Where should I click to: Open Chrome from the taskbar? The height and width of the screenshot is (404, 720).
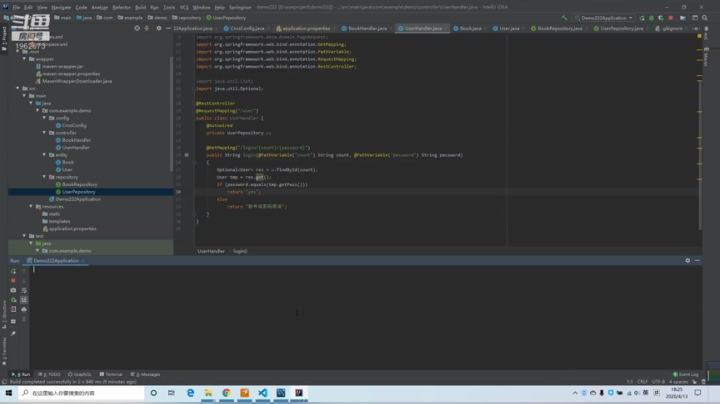[226, 393]
